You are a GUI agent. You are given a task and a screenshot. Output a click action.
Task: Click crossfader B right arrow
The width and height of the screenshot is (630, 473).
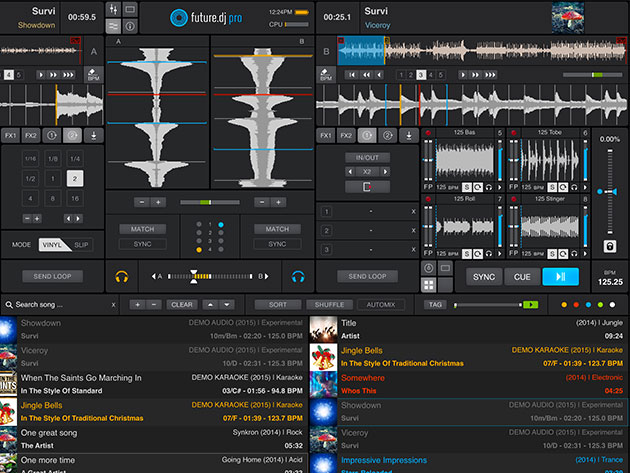point(267,276)
